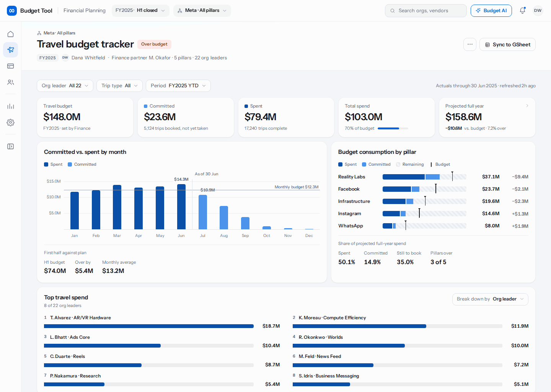Image resolution: width=551 pixels, height=392 pixels.
Task: Click the more options ellipsis button
Action: 470,44
